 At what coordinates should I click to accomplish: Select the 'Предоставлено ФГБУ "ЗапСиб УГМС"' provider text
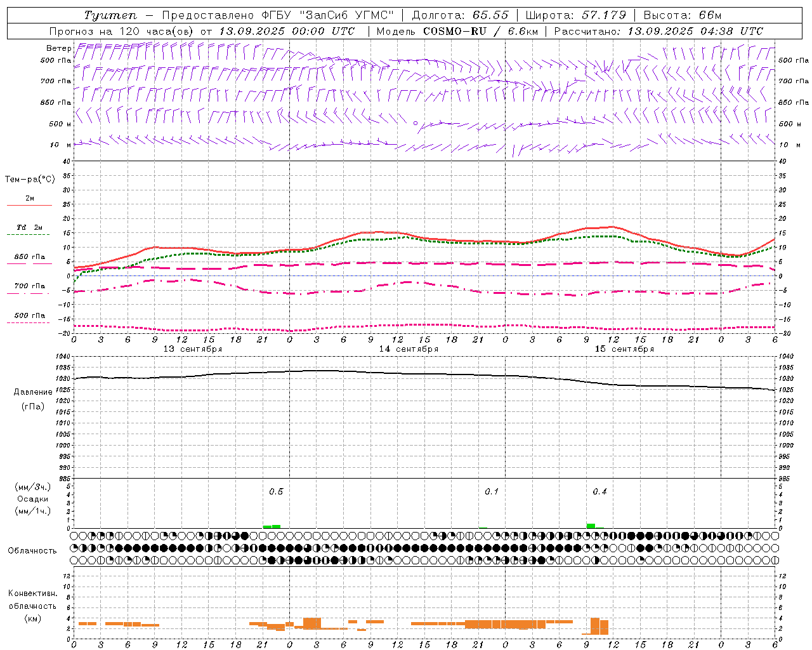tap(278, 15)
